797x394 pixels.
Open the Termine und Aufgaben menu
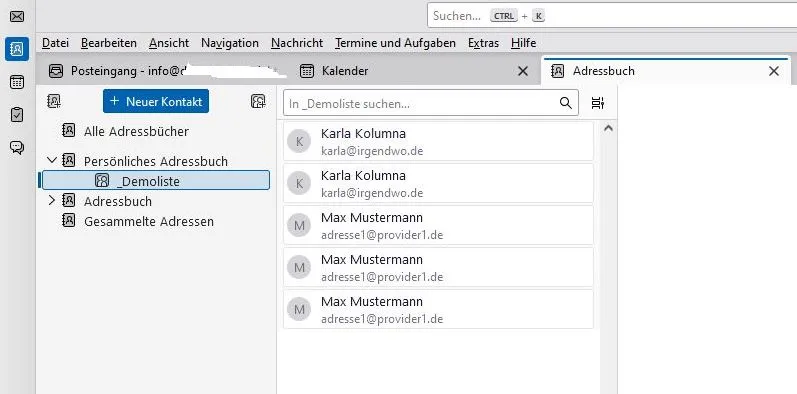coord(395,43)
